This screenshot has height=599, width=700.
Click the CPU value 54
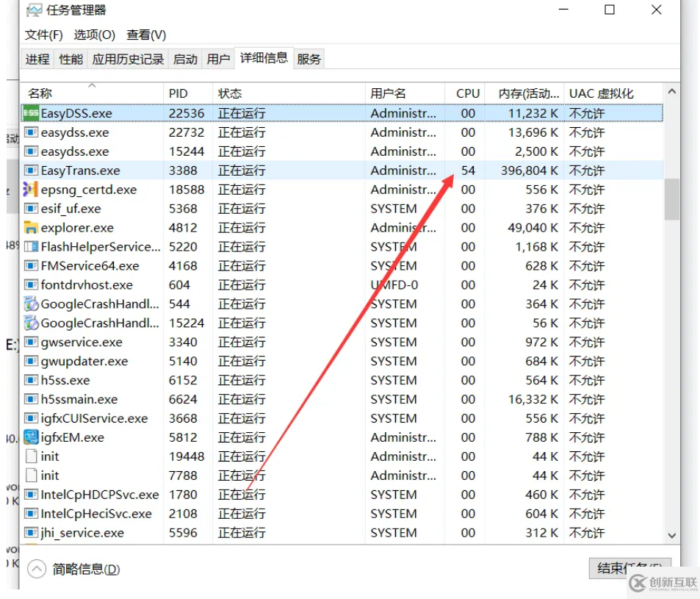[x=468, y=171]
